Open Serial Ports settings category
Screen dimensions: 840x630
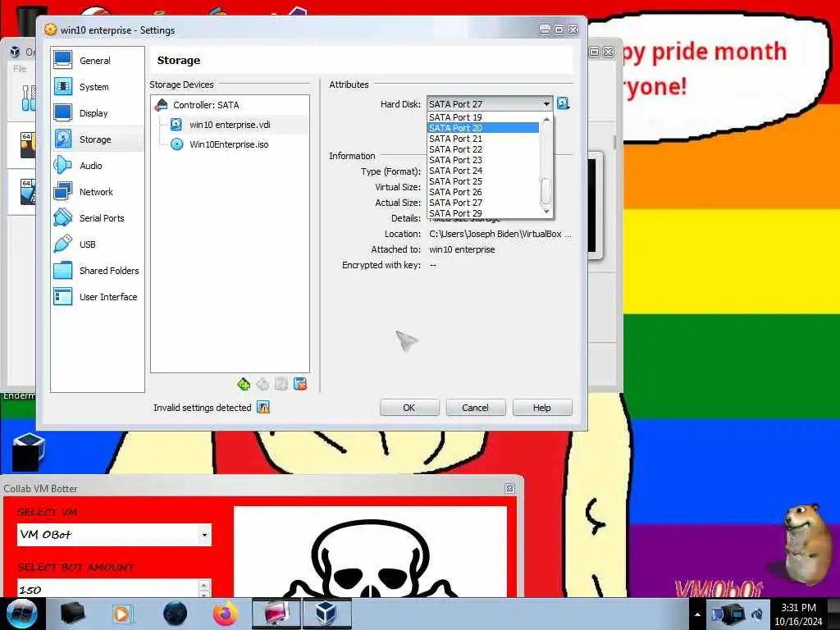[97, 218]
